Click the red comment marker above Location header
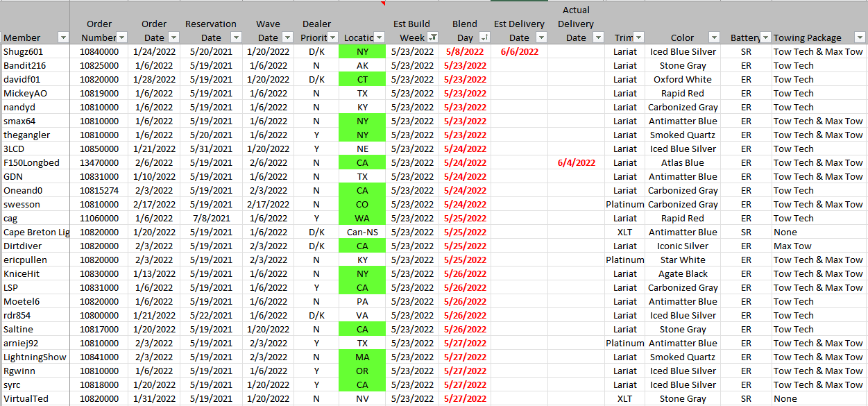The width and height of the screenshot is (868, 406). (382, 3)
